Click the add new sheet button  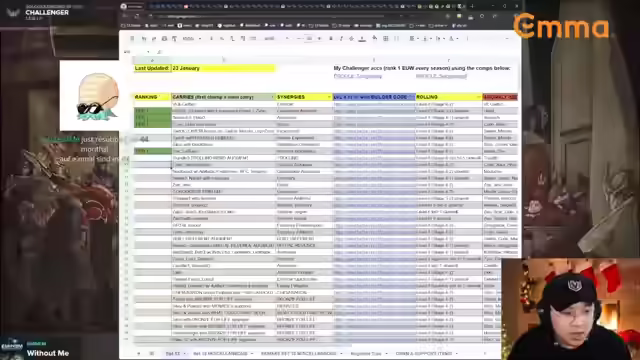click(138, 353)
